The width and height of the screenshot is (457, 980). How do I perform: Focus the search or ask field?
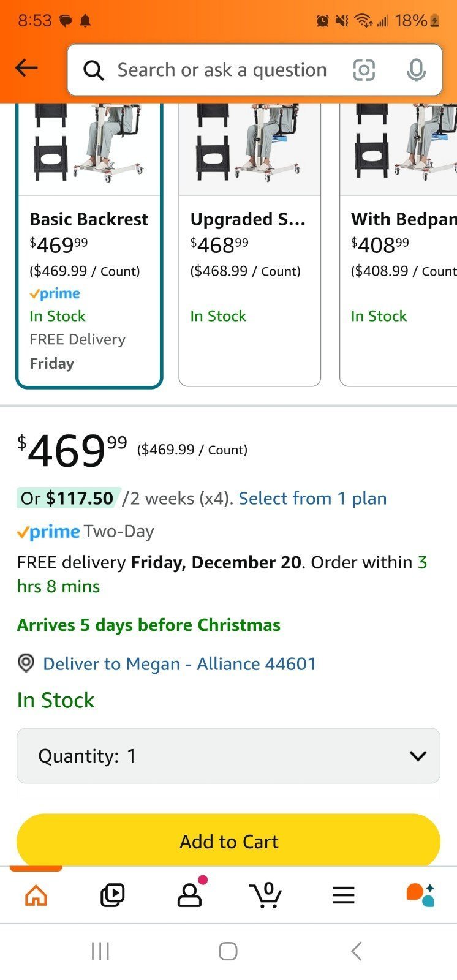(x=222, y=70)
